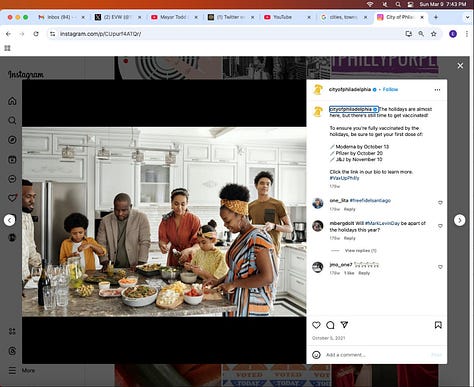Follow cityofphiladelphia account
Viewport: 474px width, 387px height.
click(390, 89)
